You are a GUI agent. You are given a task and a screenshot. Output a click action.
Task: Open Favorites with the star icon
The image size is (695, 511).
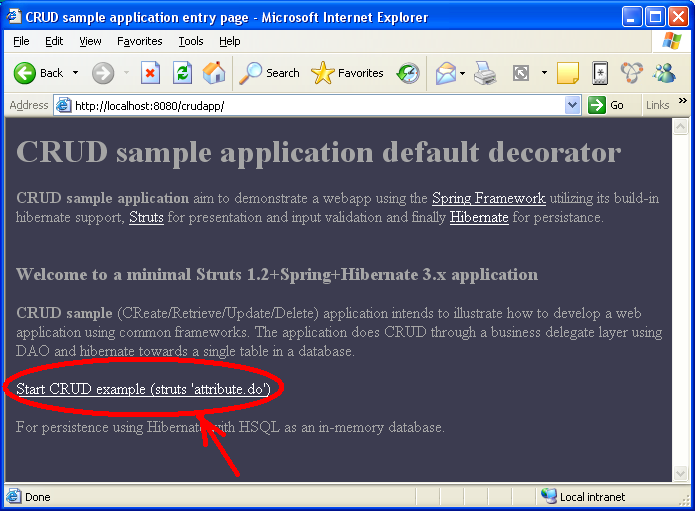click(x=347, y=73)
